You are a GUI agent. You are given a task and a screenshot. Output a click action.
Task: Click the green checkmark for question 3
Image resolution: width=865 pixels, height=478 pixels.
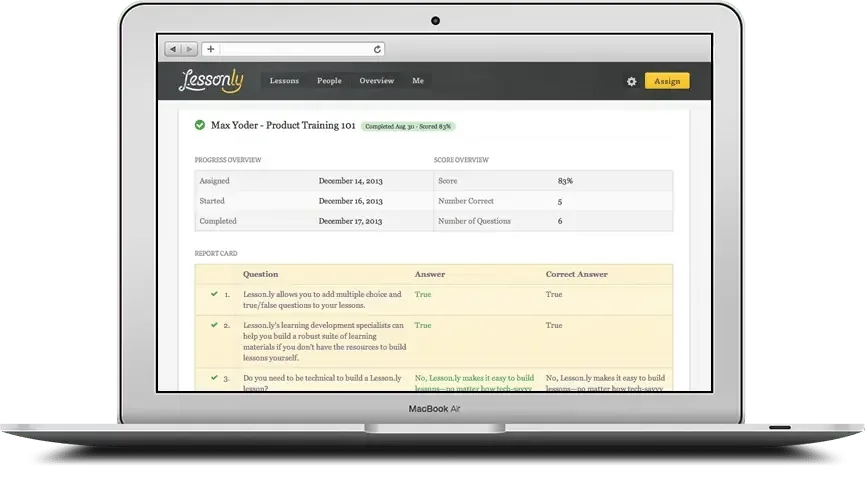[x=214, y=378]
